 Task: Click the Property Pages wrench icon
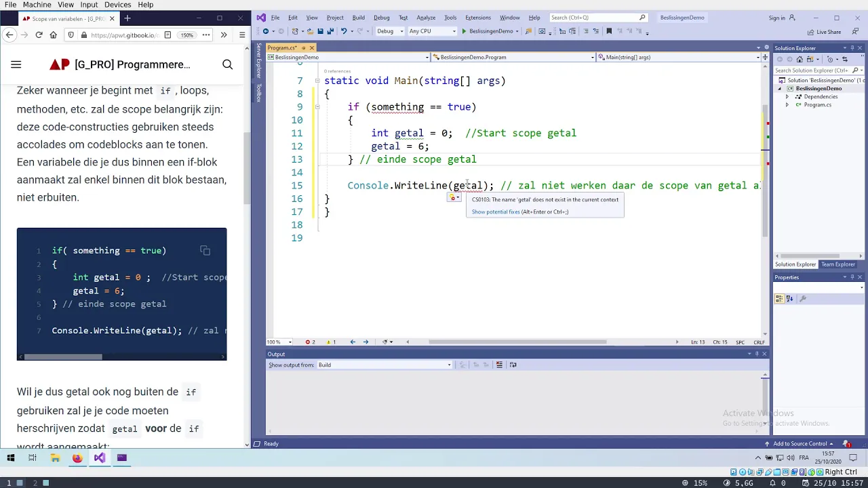point(803,299)
